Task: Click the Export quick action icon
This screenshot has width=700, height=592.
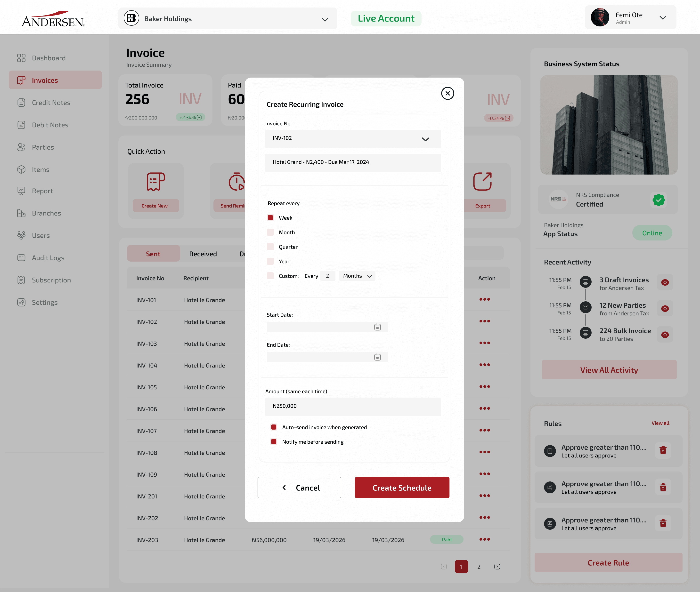Action: click(x=482, y=182)
